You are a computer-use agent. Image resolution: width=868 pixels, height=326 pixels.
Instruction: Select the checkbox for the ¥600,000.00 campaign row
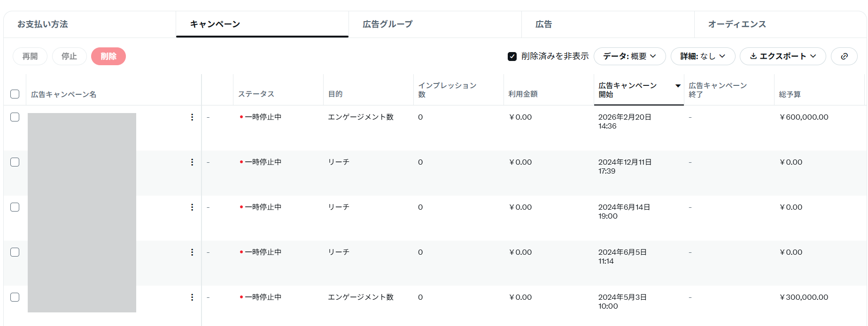click(x=15, y=117)
